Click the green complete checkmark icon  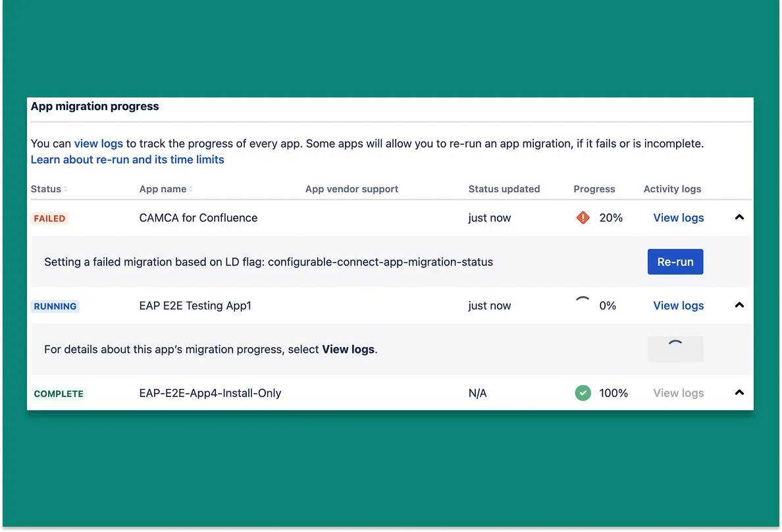coord(583,393)
